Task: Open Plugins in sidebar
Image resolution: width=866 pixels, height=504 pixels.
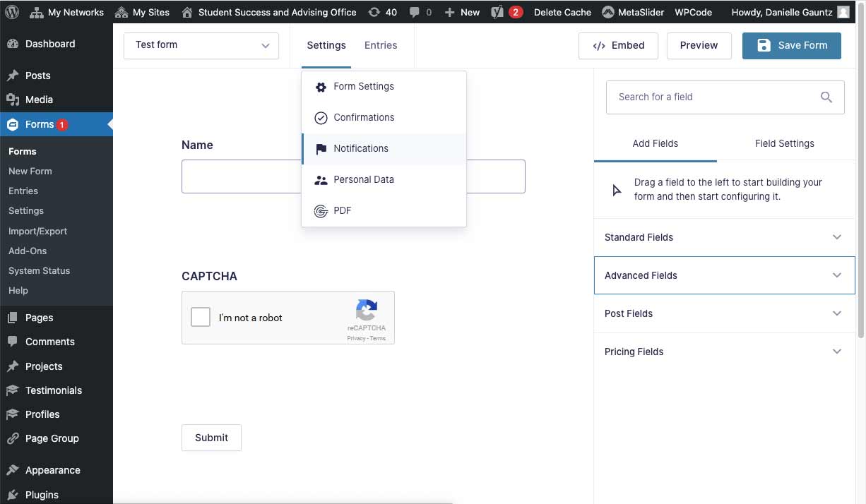Action: pyautogui.click(x=57, y=494)
